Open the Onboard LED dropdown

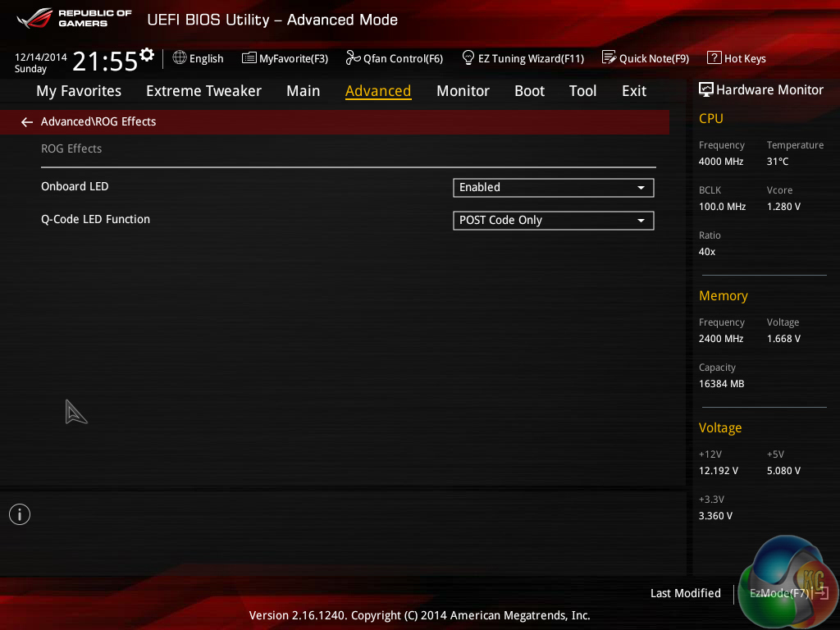[554, 188]
